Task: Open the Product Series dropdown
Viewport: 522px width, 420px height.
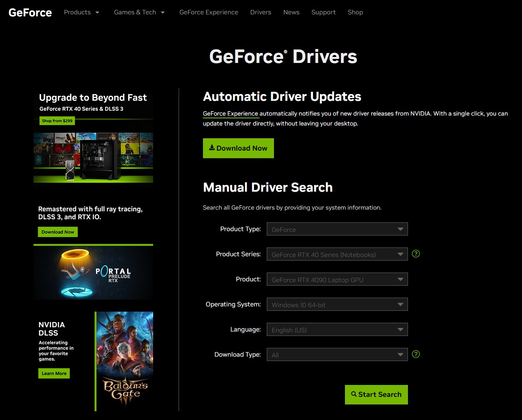Action: [337, 254]
